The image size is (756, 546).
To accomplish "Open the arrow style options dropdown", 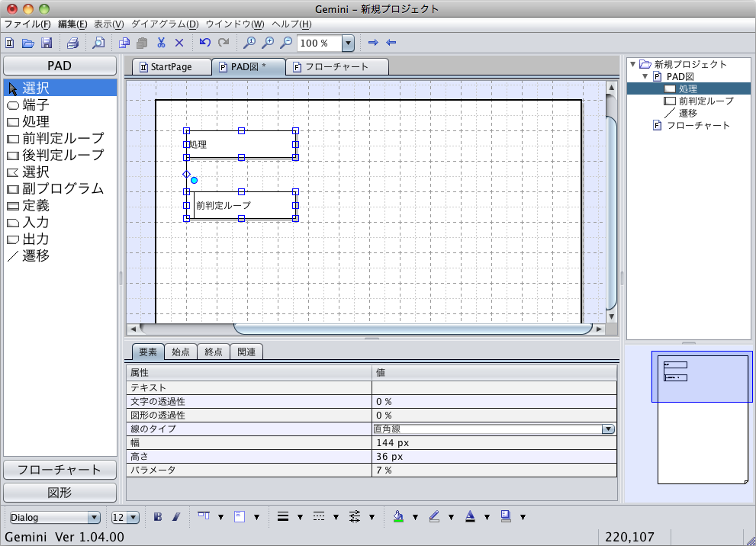I will tap(372, 518).
